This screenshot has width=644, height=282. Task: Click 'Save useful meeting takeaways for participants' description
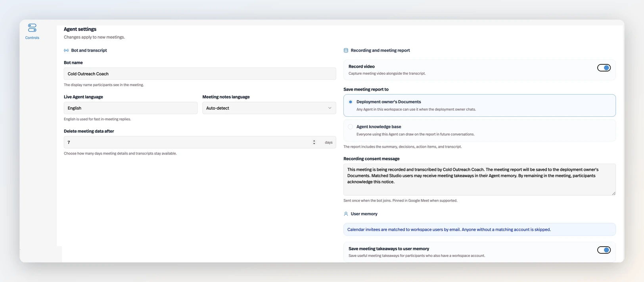pos(417,256)
